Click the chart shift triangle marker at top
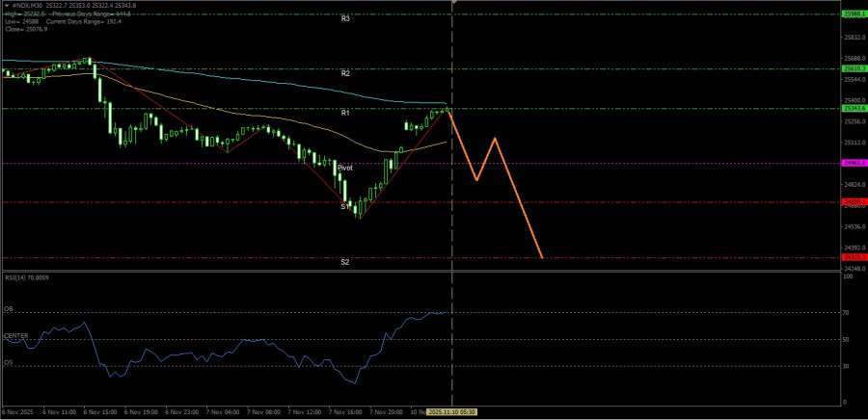Image resolution: width=868 pixels, height=420 pixels. (452, 3)
